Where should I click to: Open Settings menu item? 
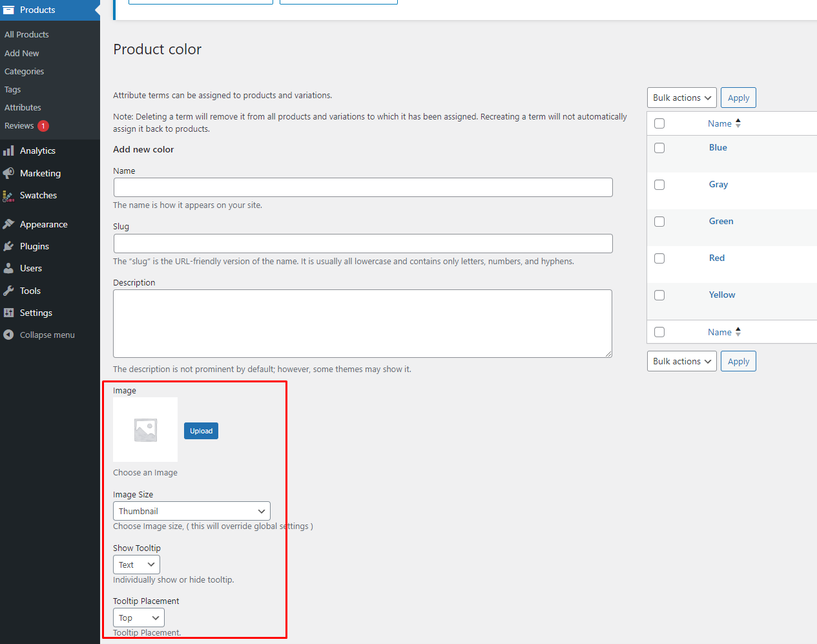[x=36, y=313]
